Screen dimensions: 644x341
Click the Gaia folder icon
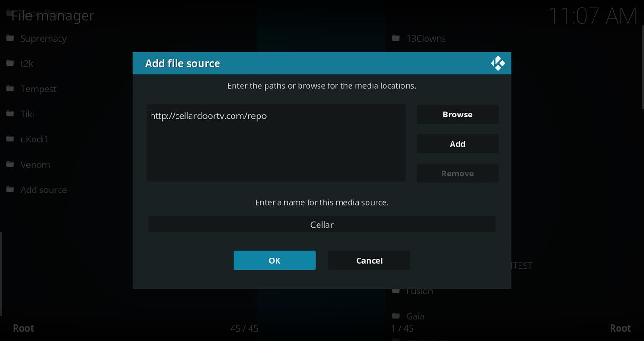pos(396,316)
